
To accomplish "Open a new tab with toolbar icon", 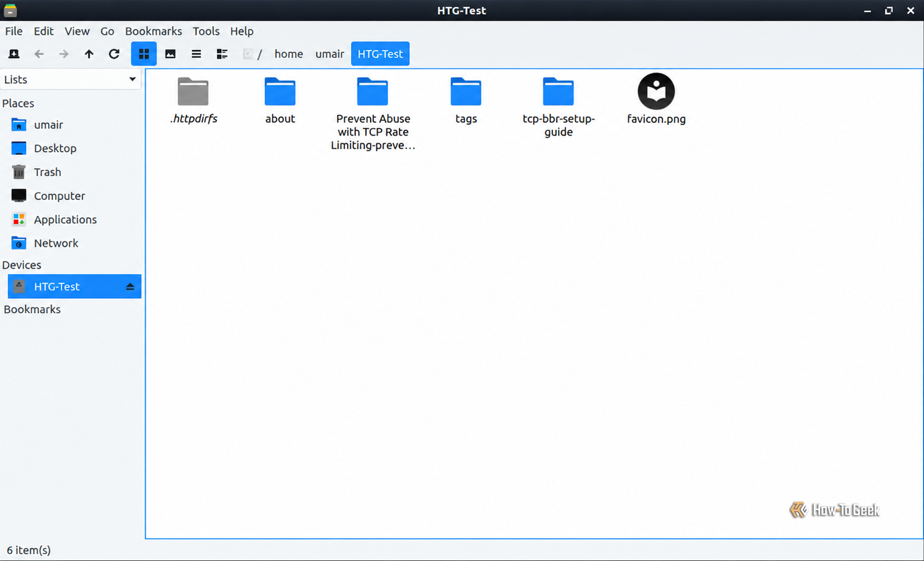I will pyautogui.click(x=14, y=54).
